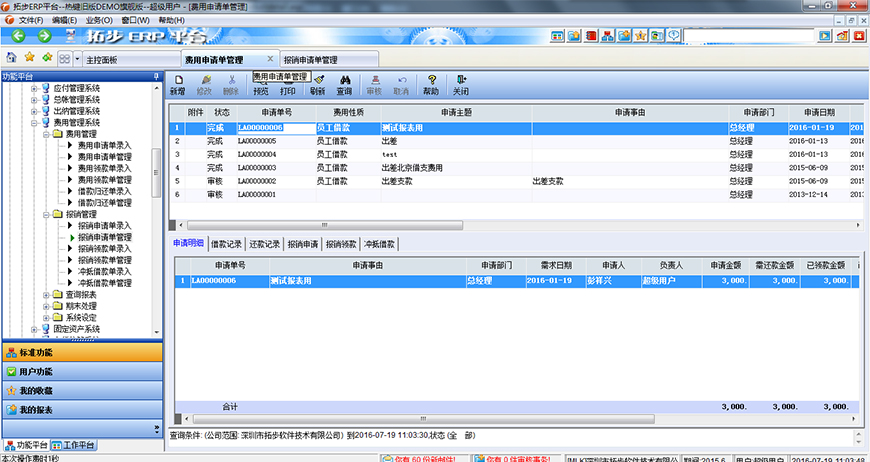
Task: Switch to the 借款记录 tab
Action: [x=226, y=243]
